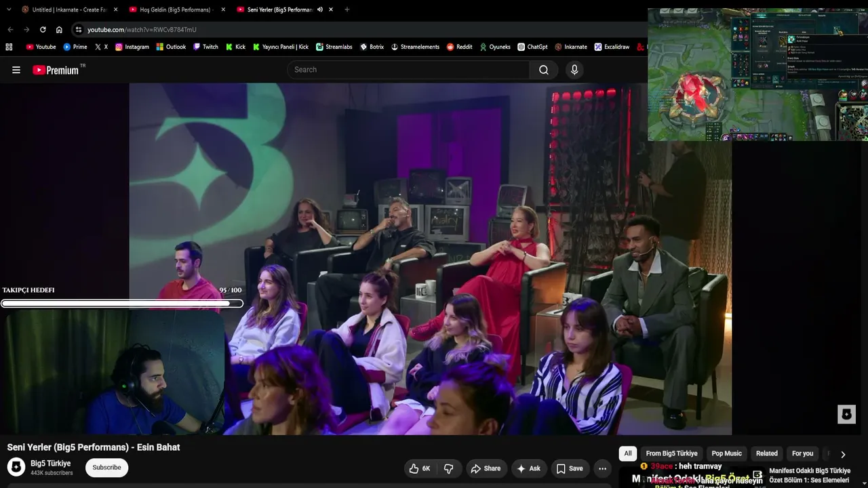The width and height of the screenshot is (868, 488).
Task: Select the For you filter chip
Action: pyautogui.click(x=802, y=453)
